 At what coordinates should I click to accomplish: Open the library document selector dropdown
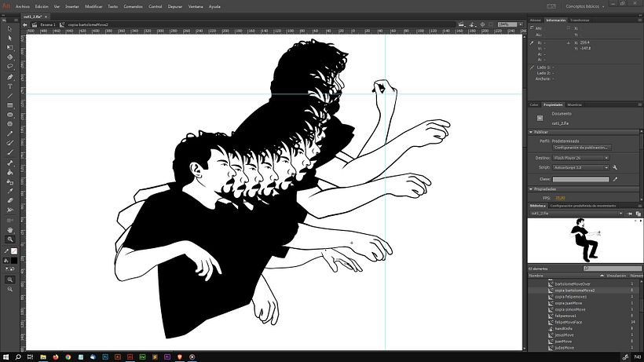576,214
